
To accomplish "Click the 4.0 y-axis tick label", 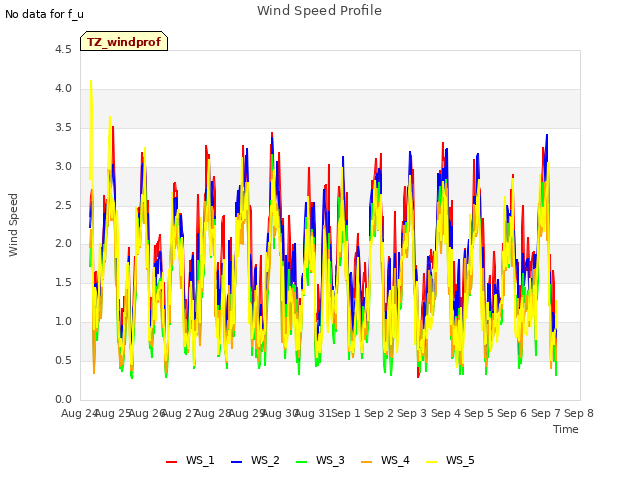I will pyautogui.click(x=63, y=89).
